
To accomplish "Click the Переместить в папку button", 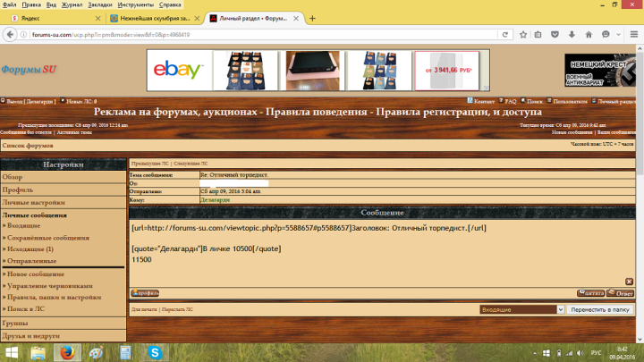I will 600,309.
